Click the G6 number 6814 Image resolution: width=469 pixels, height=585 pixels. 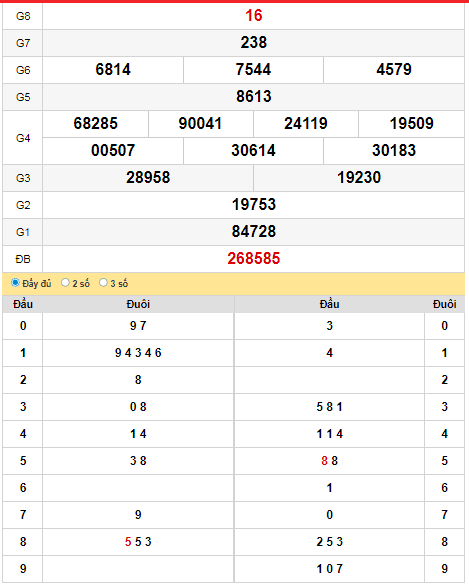click(113, 69)
